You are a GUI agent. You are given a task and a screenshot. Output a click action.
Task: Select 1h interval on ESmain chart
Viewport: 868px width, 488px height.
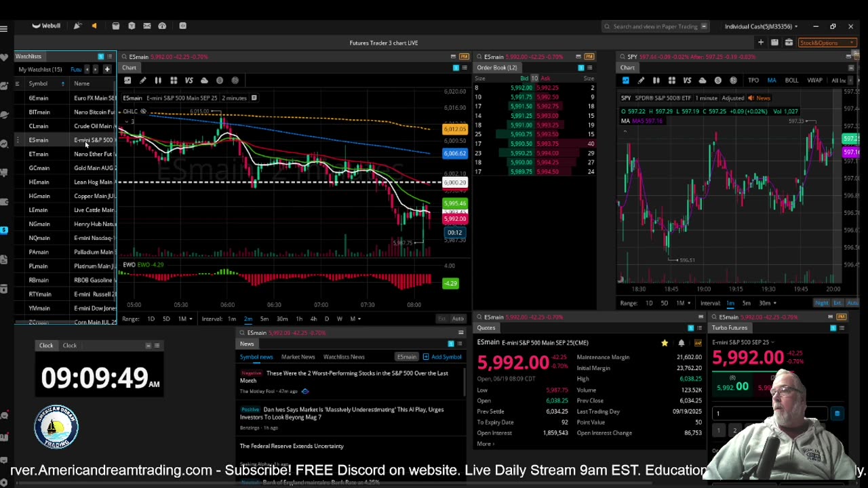click(299, 319)
